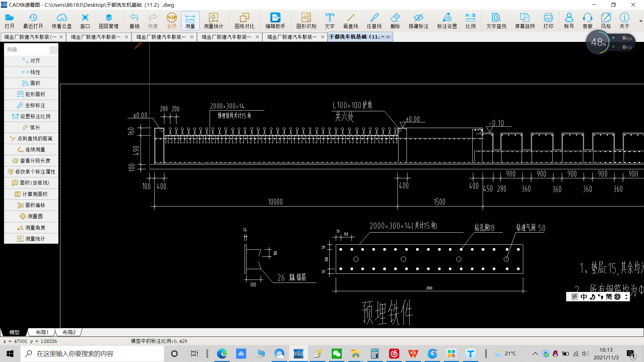Close the 测量 side panel
Viewport: 644px width, 362px height.
tap(53, 50)
